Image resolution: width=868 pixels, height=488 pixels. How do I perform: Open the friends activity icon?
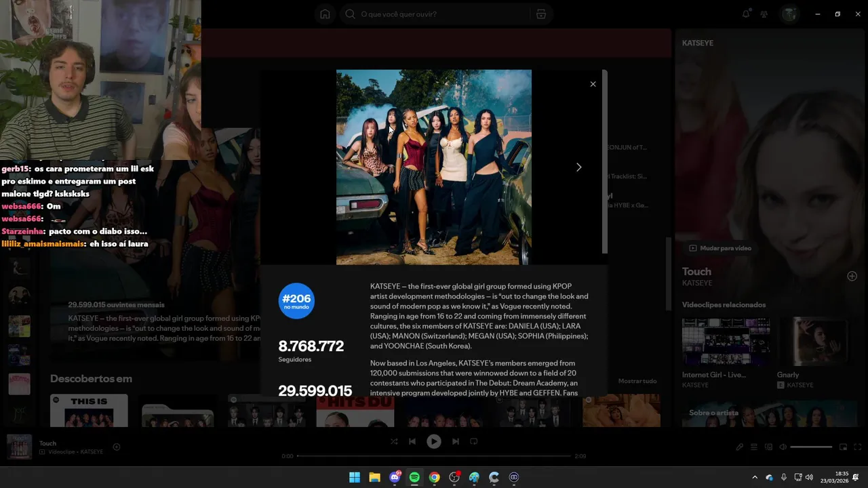(764, 14)
